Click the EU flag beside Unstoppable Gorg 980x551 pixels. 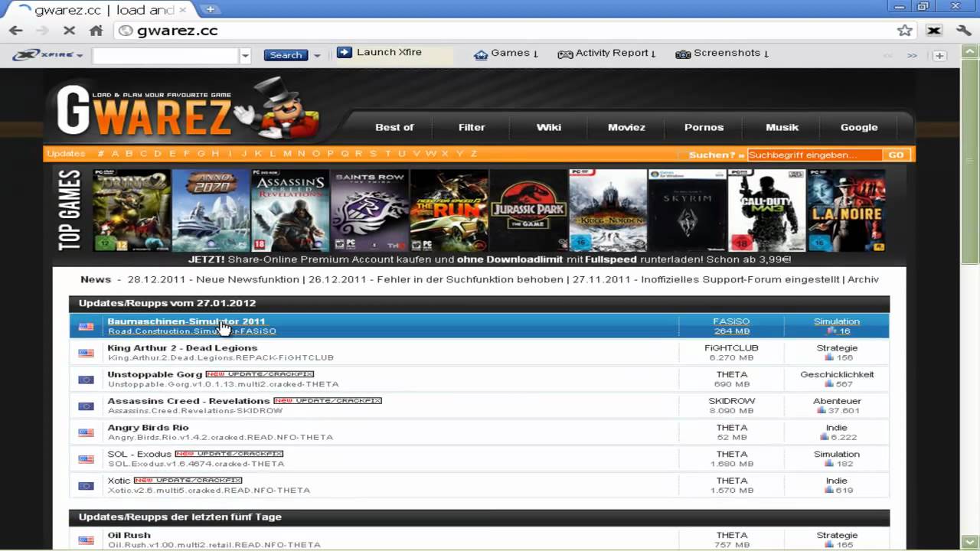[86, 380]
